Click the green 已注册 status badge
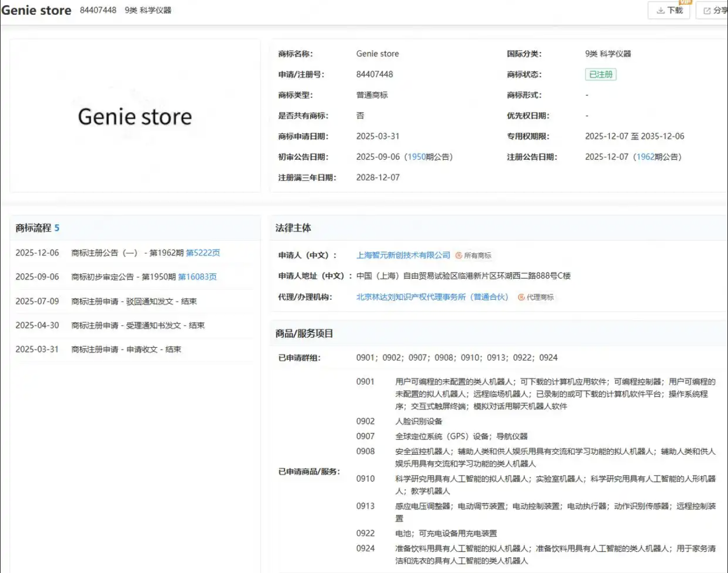Screen dimensions: 728x573 [x=600, y=74]
